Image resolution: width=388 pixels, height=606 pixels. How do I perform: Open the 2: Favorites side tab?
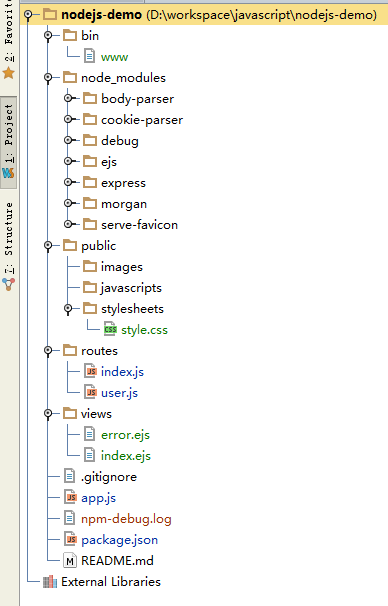coord(9,39)
